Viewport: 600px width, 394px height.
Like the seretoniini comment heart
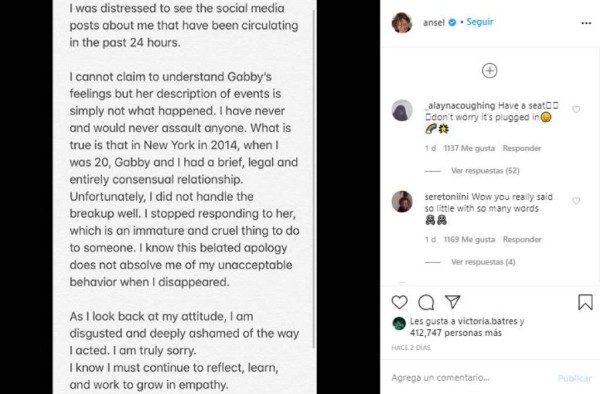tap(576, 200)
